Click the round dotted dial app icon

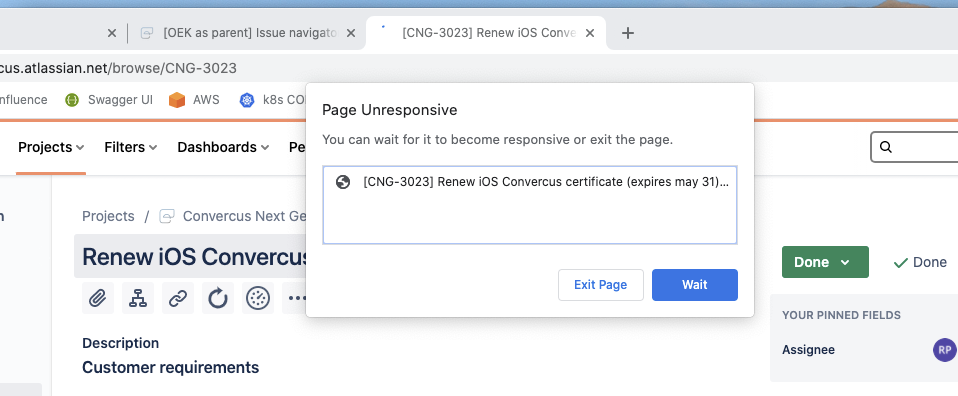[x=258, y=298]
